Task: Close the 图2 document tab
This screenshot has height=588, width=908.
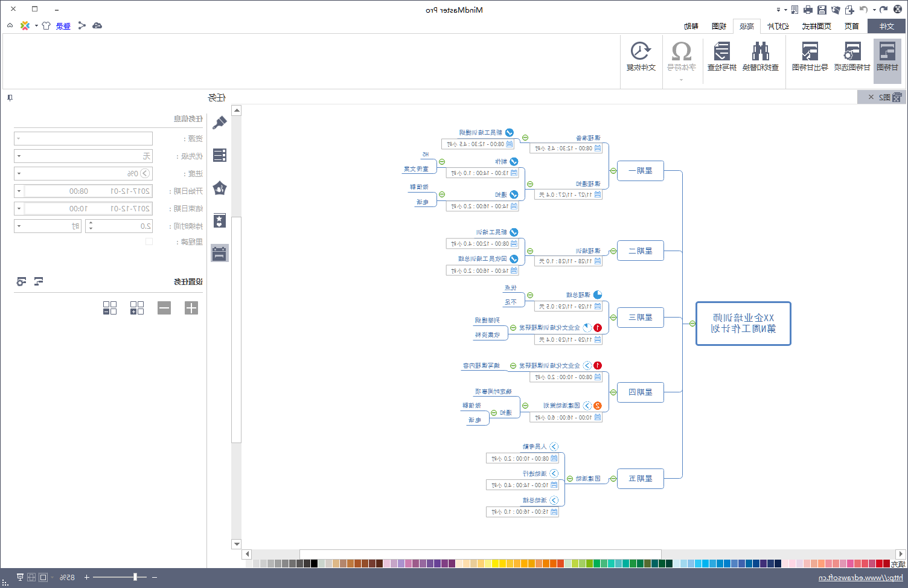Action: click(871, 97)
